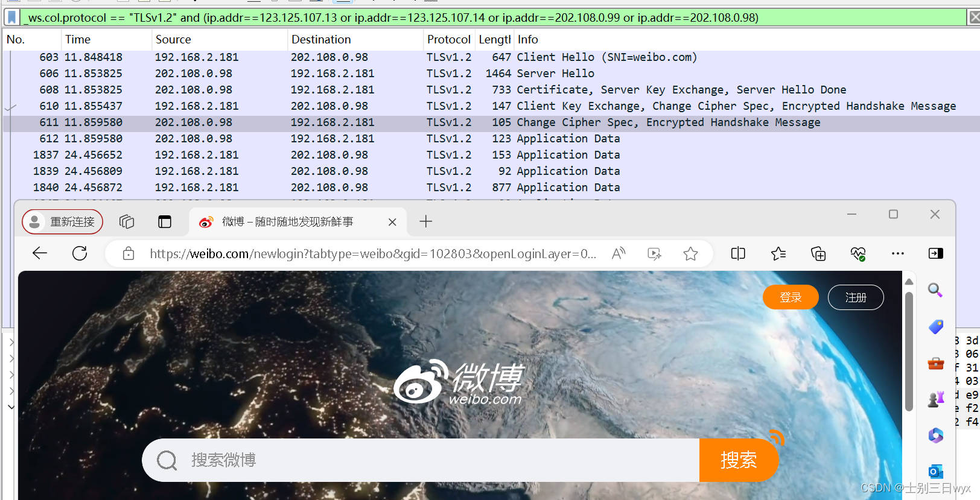Screen dimensions: 980x500
Task: Toggle Edge split screen
Action: [738, 253]
